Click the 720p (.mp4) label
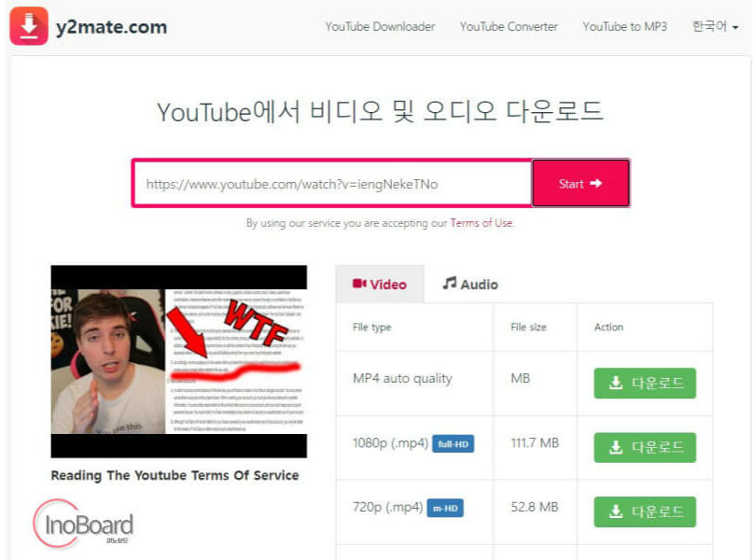The image size is (753, 560). [x=387, y=508]
